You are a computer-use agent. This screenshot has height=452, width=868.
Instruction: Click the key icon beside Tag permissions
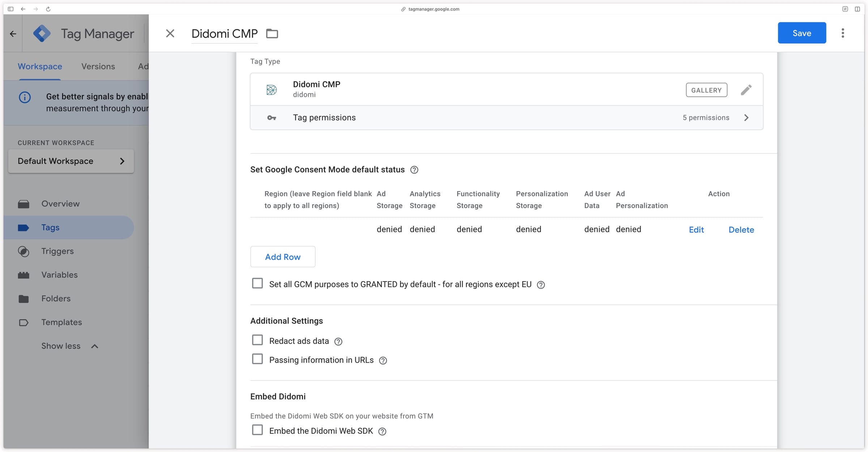272,118
